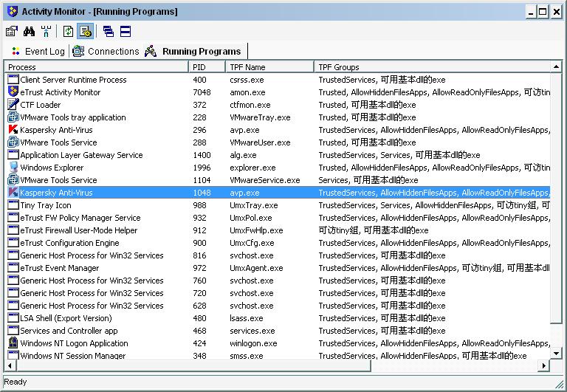Click the binoculars find icon
Screen dimensions: 567x392
coord(29,32)
